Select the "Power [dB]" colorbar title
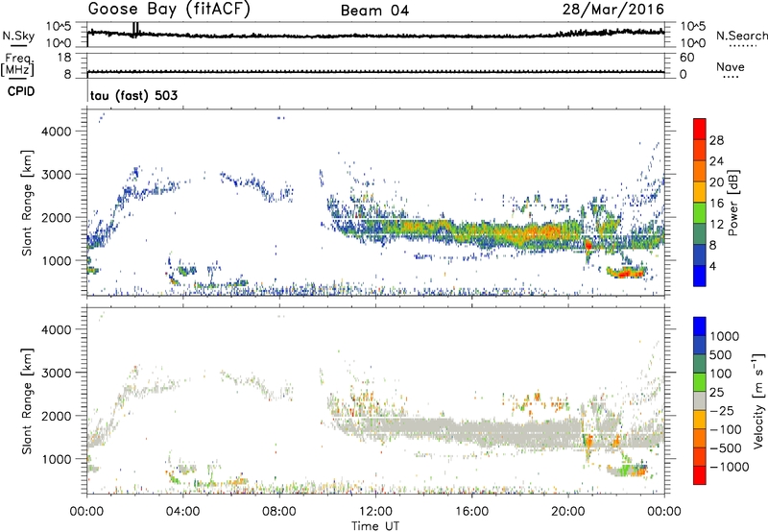The width and height of the screenshot is (768, 532). point(732,203)
